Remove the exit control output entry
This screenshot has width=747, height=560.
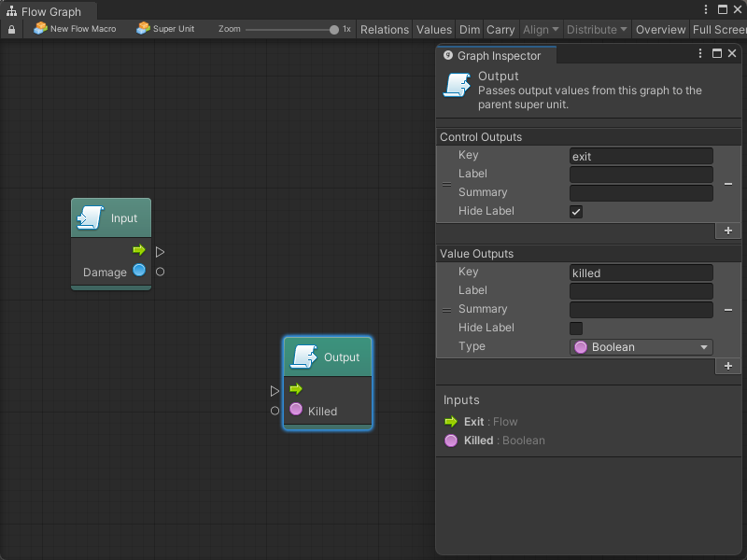coord(728,184)
